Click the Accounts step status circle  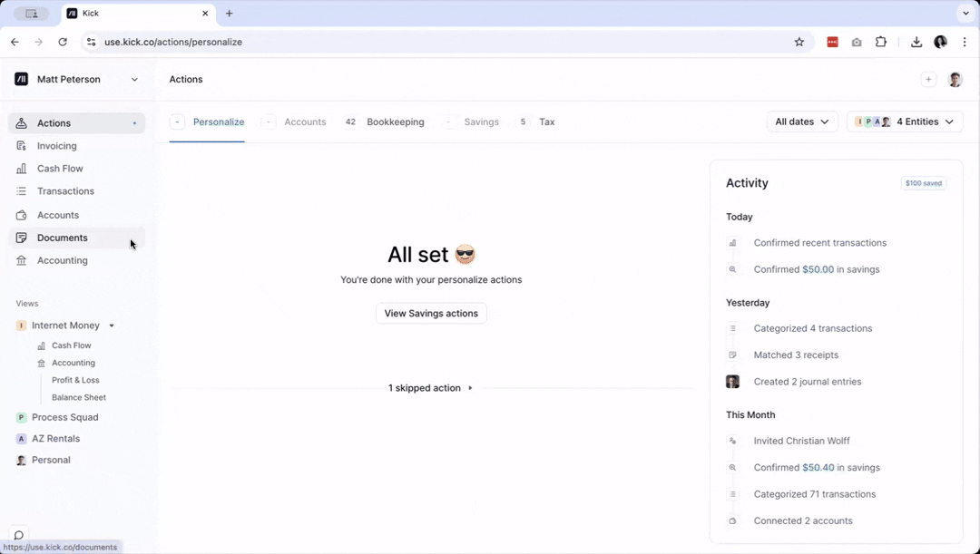[x=267, y=121]
